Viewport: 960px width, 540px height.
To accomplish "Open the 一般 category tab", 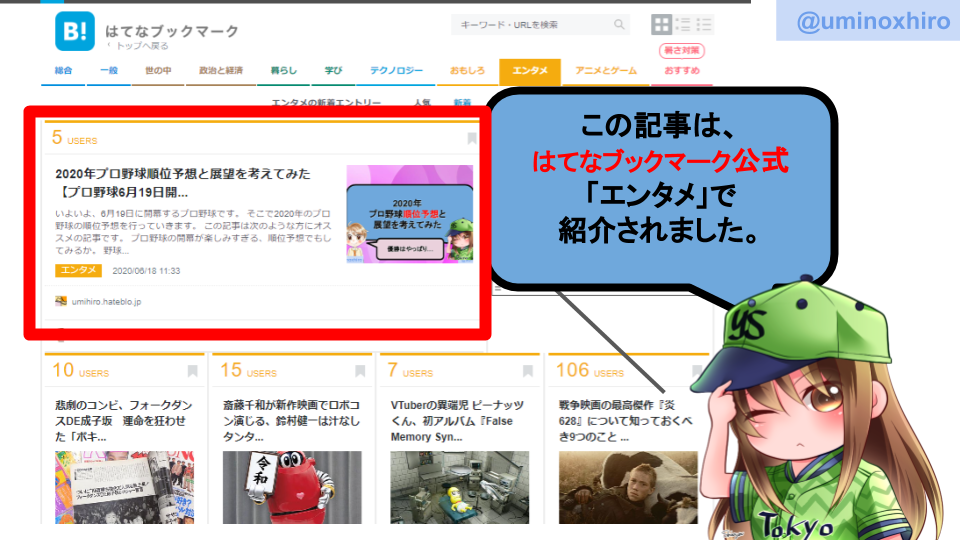I will point(109,71).
